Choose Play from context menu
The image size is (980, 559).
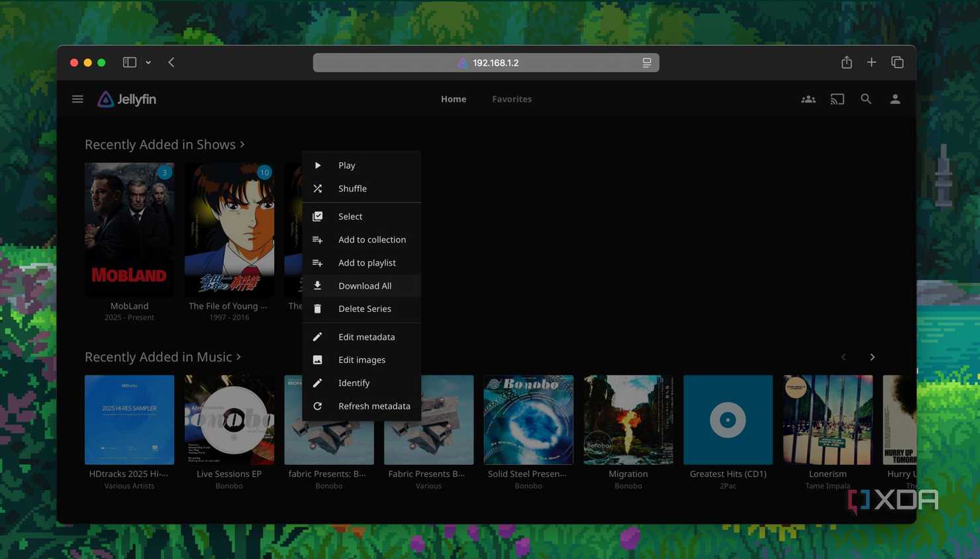(362, 166)
